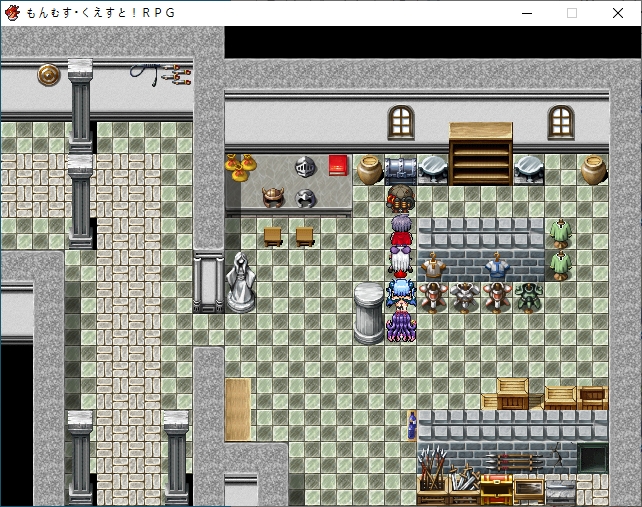Click the purple tentacle monster character
The width and height of the screenshot is (642, 507).
click(401, 326)
